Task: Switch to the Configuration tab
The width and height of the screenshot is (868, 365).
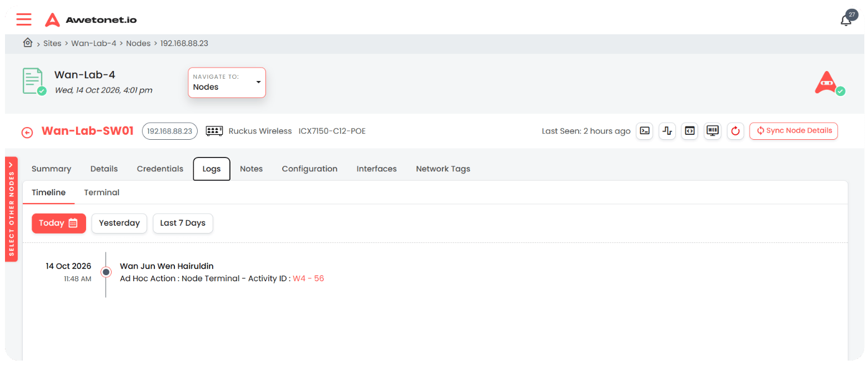Action: pos(309,169)
